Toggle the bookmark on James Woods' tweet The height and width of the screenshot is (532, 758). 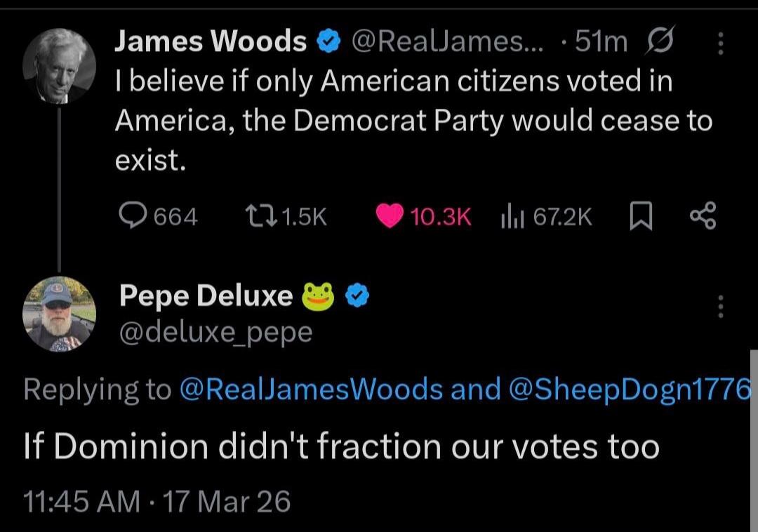641,216
